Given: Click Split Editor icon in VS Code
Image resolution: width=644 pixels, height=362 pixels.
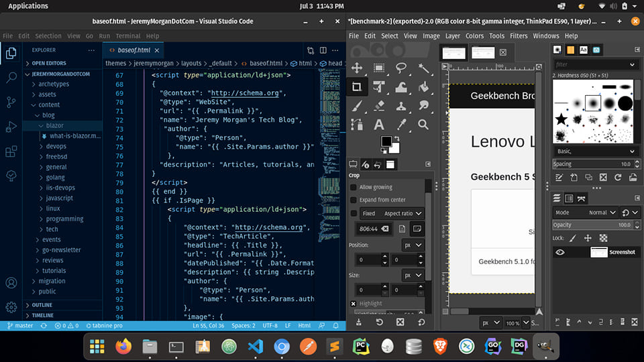Looking at the screenshot, I should (x=323, y=50).
